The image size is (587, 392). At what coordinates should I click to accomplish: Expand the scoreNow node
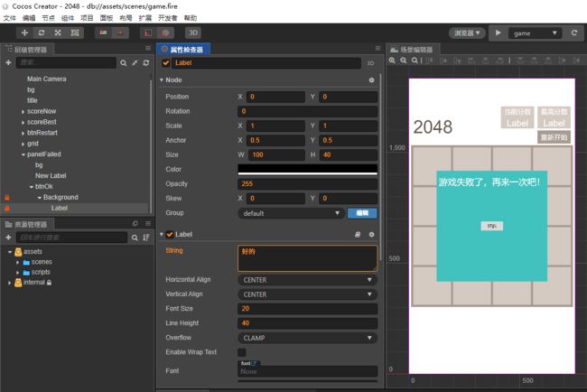[x=23, y=112]
